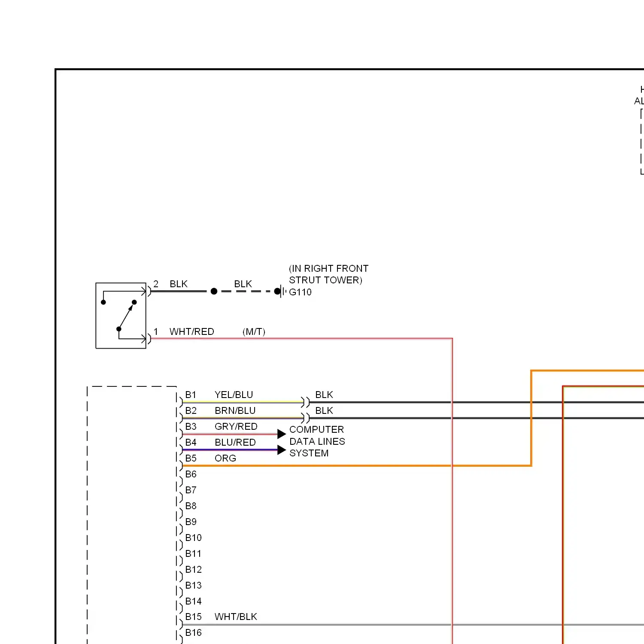Click the WHT/BLK wire label
This screenshot has width=644, height=644.
tap(236, 617)
